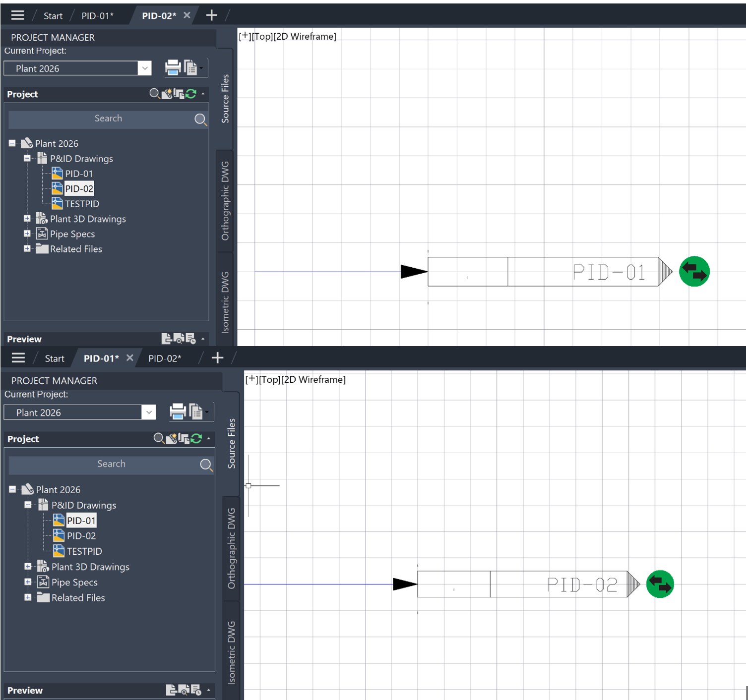Viewport: 749px width, 700px height.
Task: Click the green refresh icon in the bottom Project header
Action: 196,438
